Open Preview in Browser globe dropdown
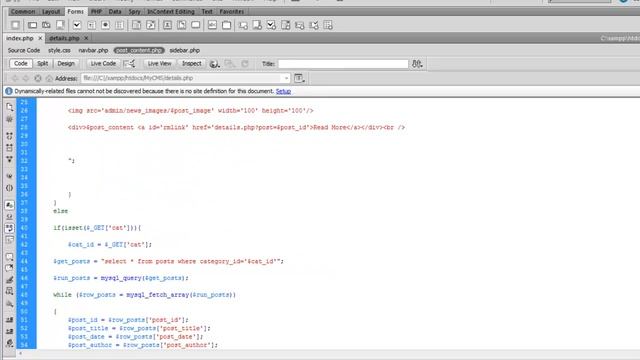 pos(214,64)
